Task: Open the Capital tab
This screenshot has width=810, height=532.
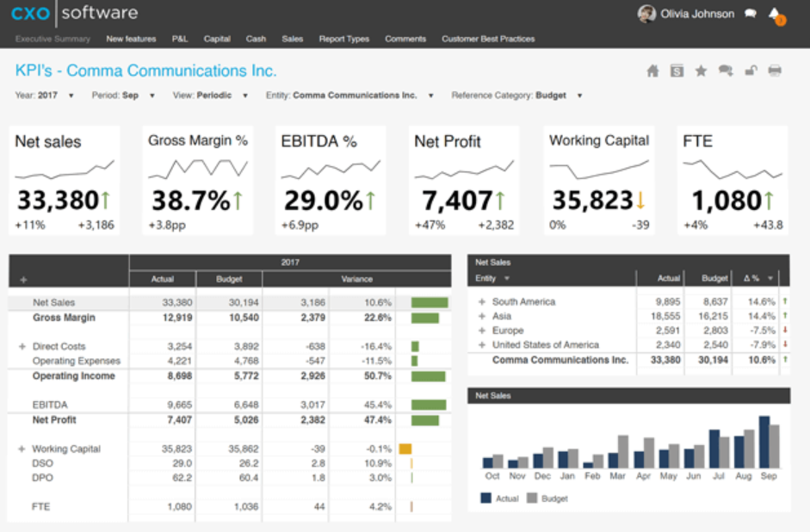Action: [217, 39]
